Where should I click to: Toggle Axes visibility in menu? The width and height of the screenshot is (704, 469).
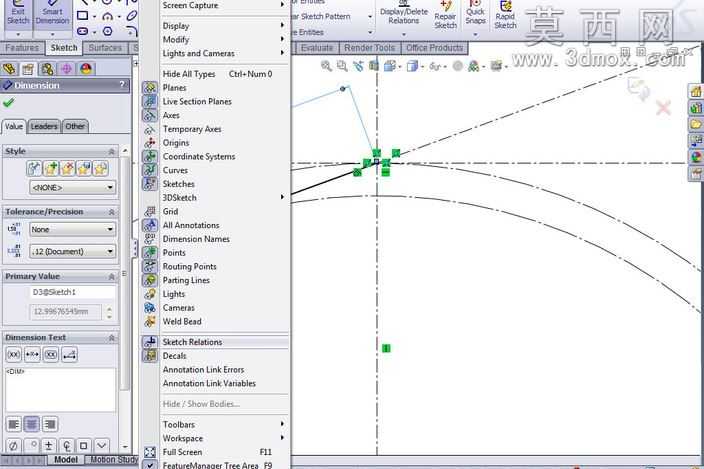pyautogui.click(x=215, y=115)
